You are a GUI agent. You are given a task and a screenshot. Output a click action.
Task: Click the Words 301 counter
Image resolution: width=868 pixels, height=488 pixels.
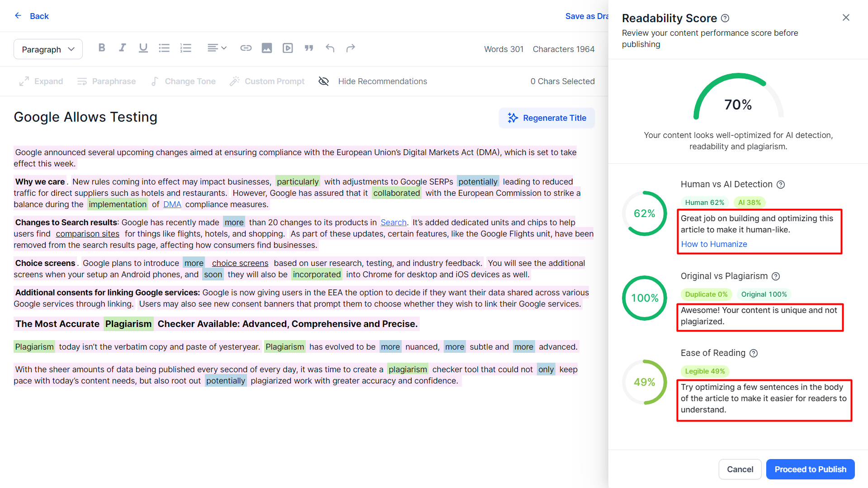(x=504, y=49)
